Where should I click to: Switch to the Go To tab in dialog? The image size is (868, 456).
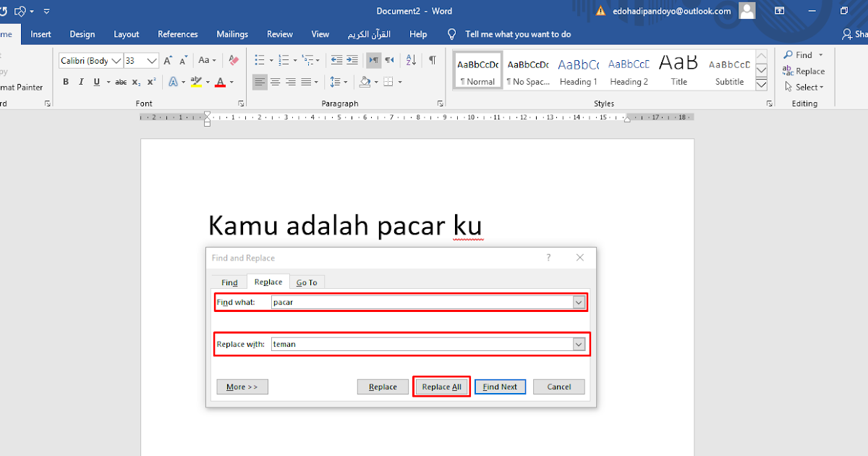pos(307,282)
